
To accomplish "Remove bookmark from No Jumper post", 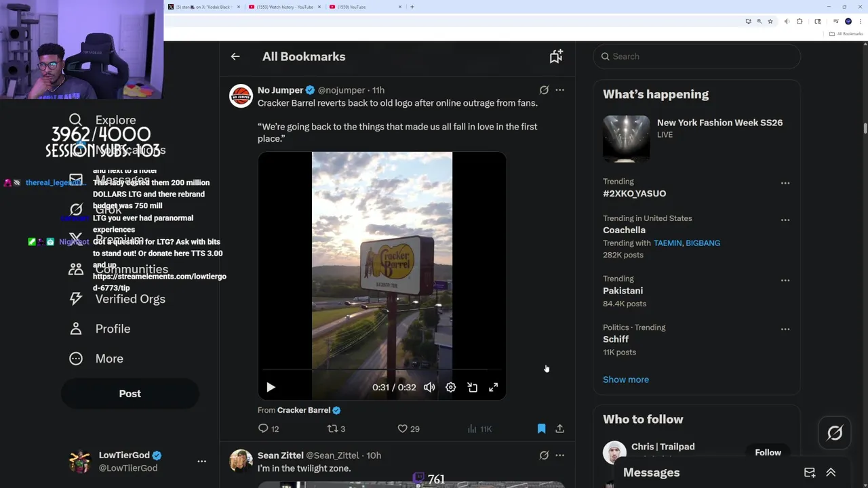I will (541, 428).
